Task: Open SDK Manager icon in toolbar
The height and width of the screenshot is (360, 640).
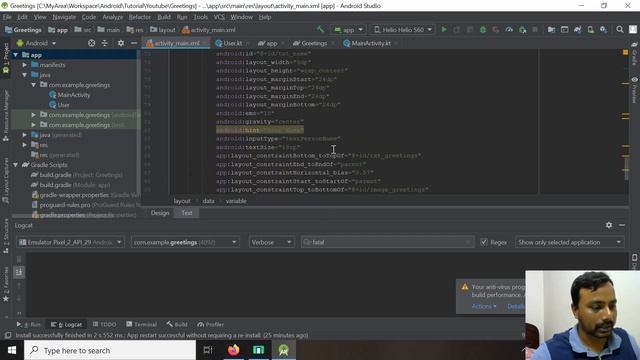Action: (604, 29)
